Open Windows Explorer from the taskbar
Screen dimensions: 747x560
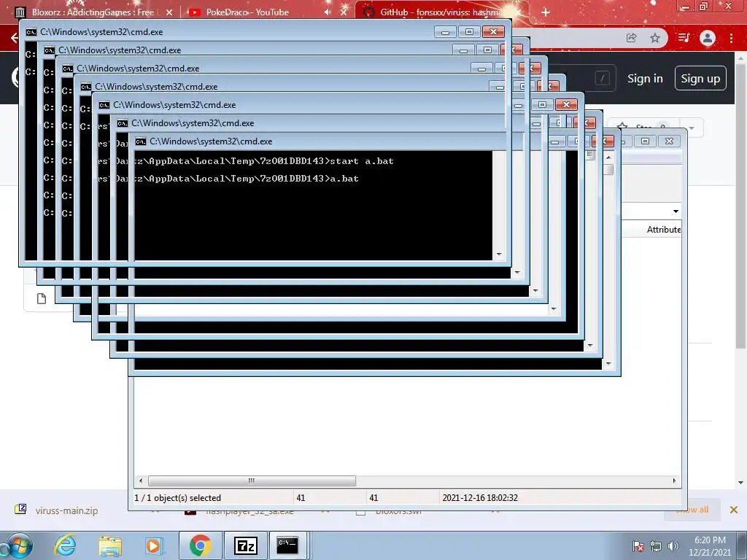point(110,546)
